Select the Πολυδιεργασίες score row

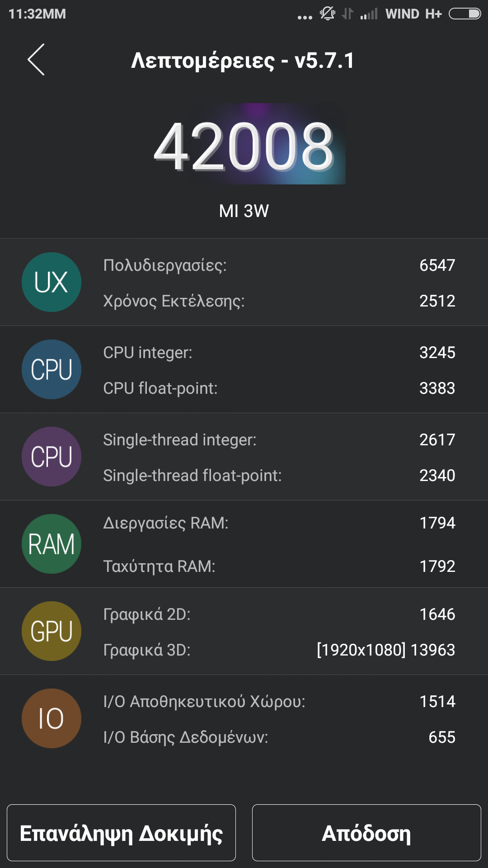(279, 265)
